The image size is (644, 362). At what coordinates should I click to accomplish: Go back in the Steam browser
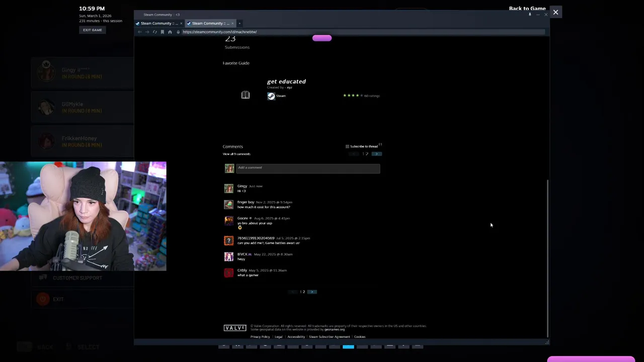(140, 32)
